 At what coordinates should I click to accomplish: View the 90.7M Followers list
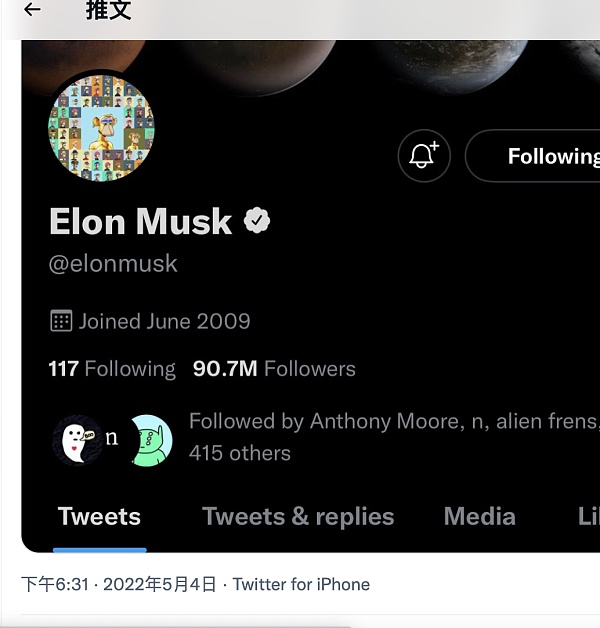coord(274,369)
